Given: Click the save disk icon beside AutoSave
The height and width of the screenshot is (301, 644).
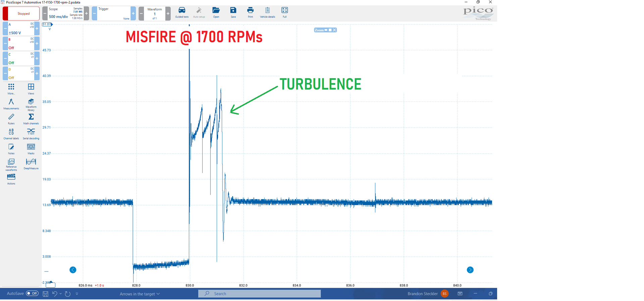Looking at the screenshot, I should pos(46,294).
